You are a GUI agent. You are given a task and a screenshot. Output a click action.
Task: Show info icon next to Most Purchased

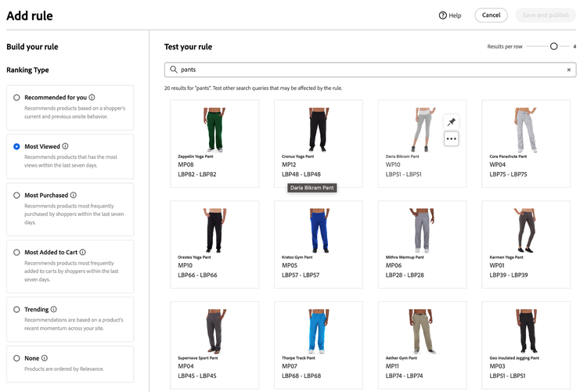74,195
